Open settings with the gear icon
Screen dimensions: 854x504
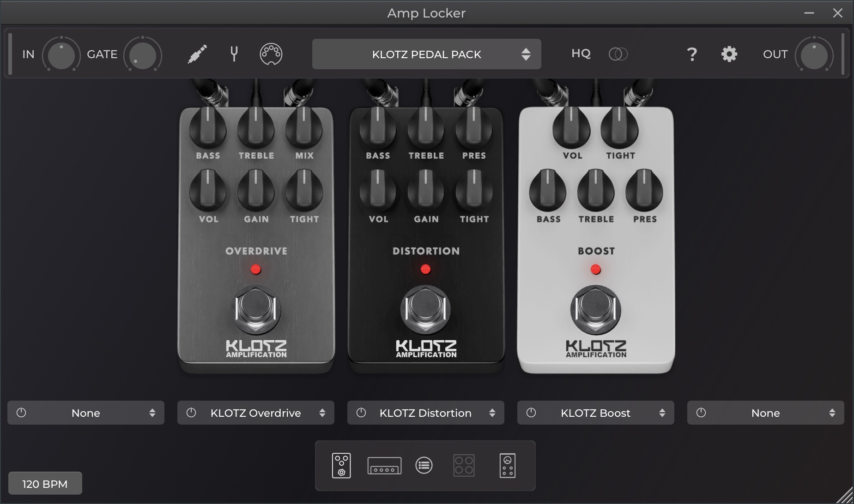(729, 54)
